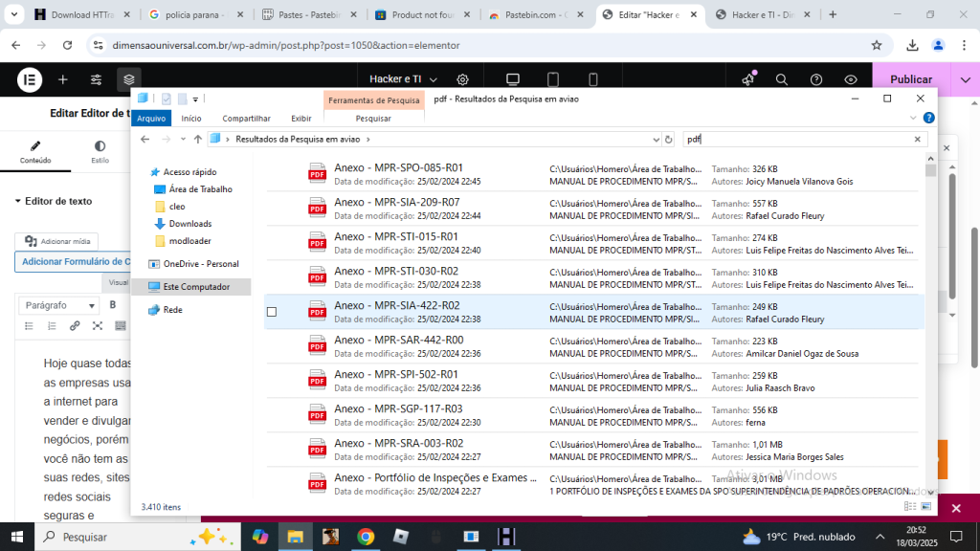
Task: Open Elementor finder search icon
Action: (782, 79)
